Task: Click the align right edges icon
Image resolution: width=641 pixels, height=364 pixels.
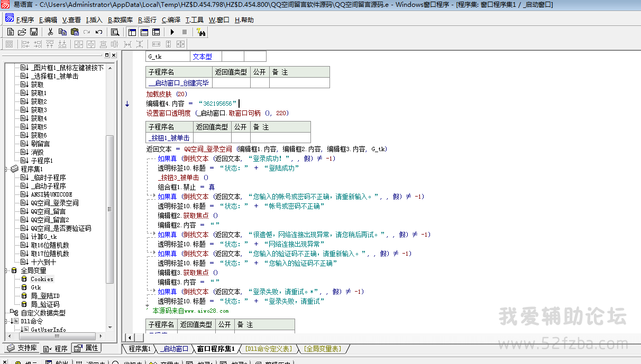Action: tap(37, 44)
